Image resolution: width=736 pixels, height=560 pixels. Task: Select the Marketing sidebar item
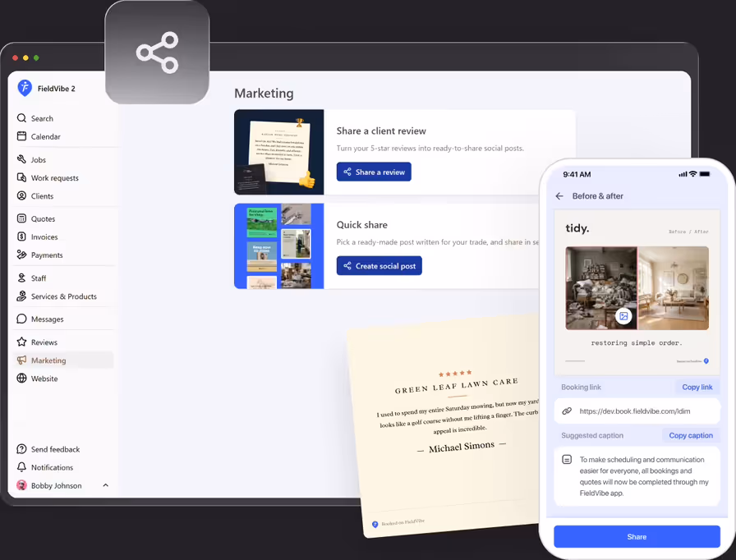point(63,360)
